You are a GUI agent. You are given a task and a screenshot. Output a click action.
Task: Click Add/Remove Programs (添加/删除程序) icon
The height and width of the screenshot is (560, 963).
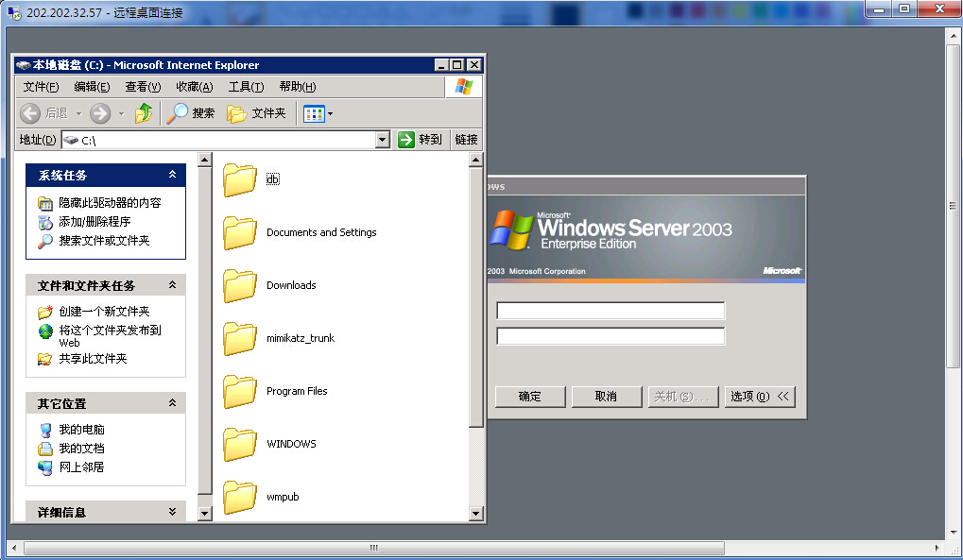coord(45,222)
